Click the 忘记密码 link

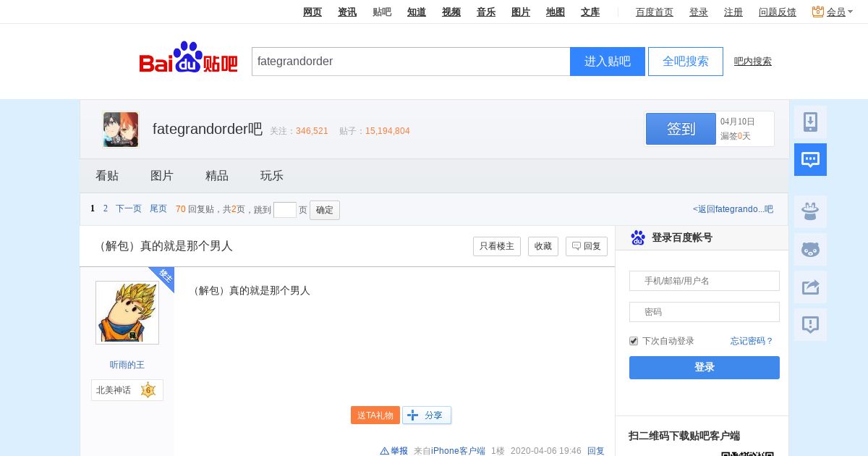752,341
